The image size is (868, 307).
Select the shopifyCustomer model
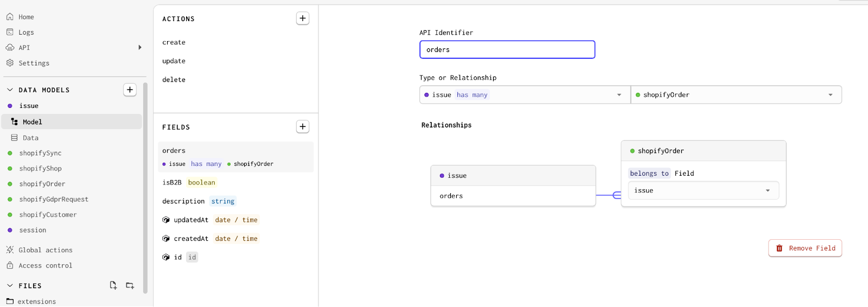[48, 215]
